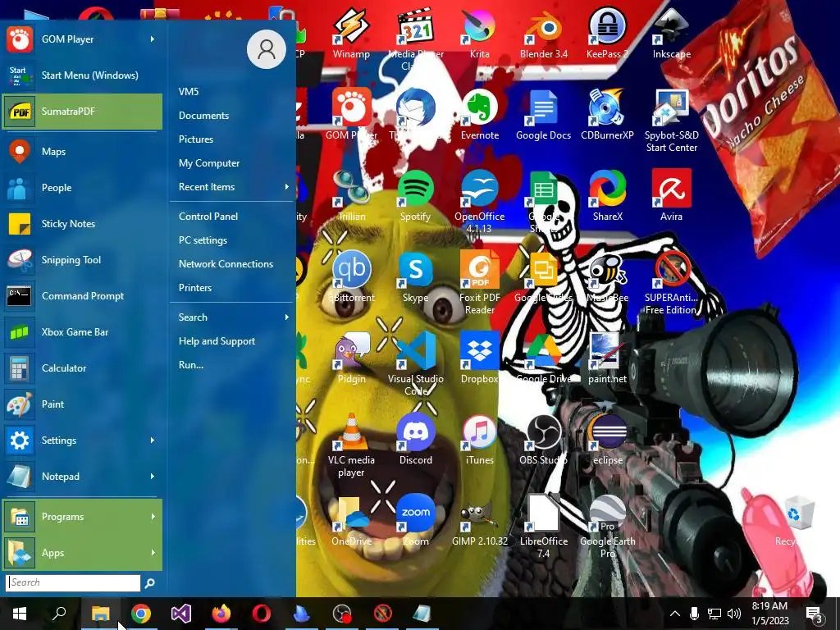Open the Inkscape desktop icon
840x630 pixels.
click(672, 33)
